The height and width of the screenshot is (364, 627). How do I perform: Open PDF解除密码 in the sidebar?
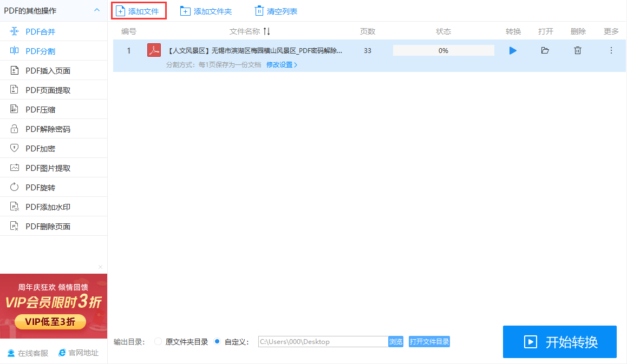tap(54, 129)
